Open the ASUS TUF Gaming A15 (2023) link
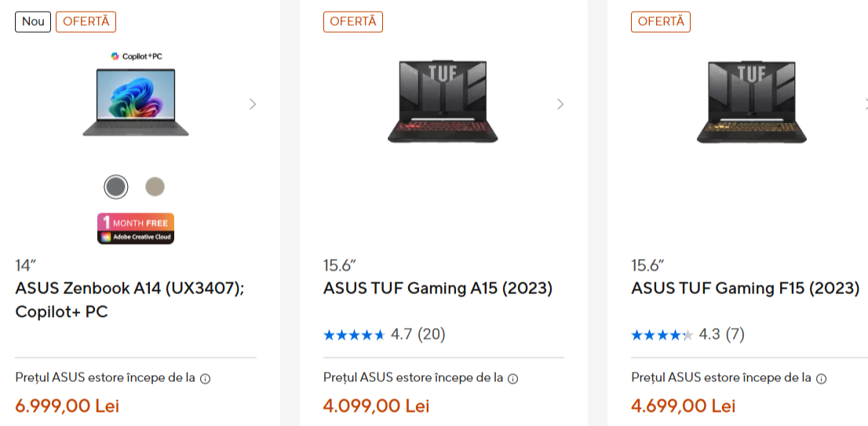The height and width of the screenshot is (426, 868). pos(438,289)
